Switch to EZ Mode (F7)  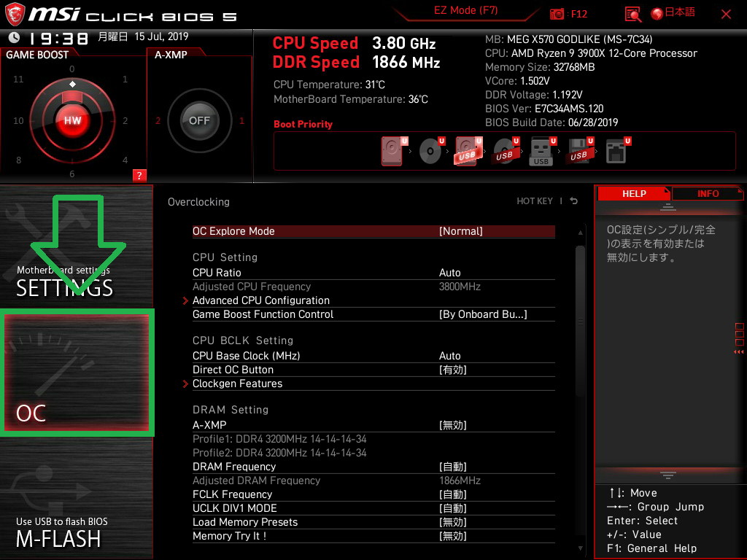tap(465, 10)
